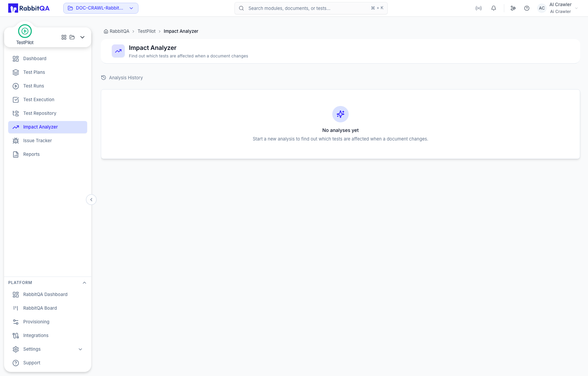Click the Test Repository tree icon
The width and height of the screenshot is (588, 376).
pos(16,113)
